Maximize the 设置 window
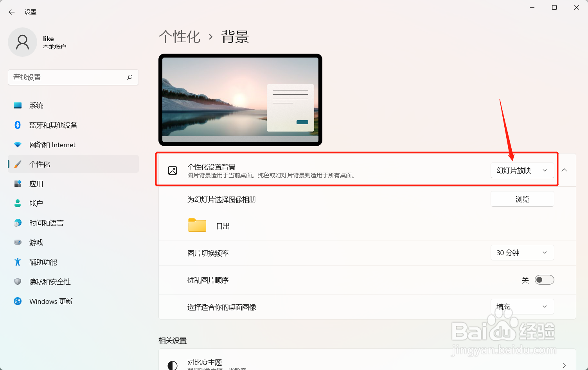 click(x=554, y=7)
